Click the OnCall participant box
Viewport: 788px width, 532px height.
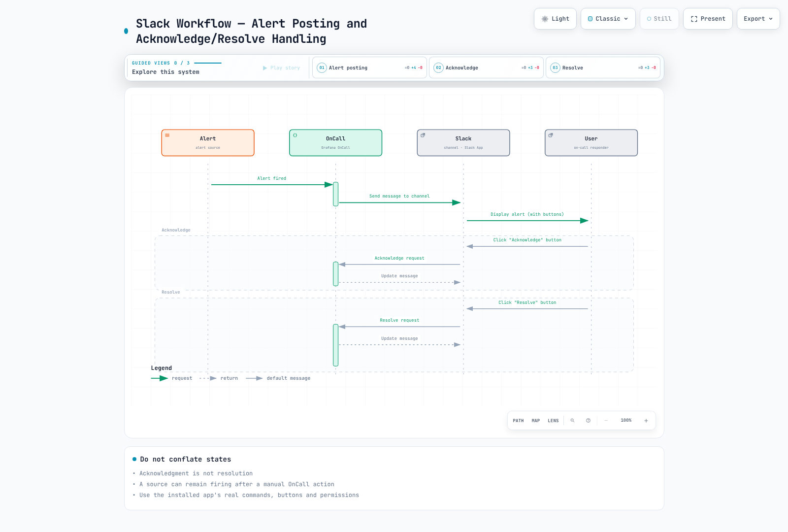[x=335, y=143]
